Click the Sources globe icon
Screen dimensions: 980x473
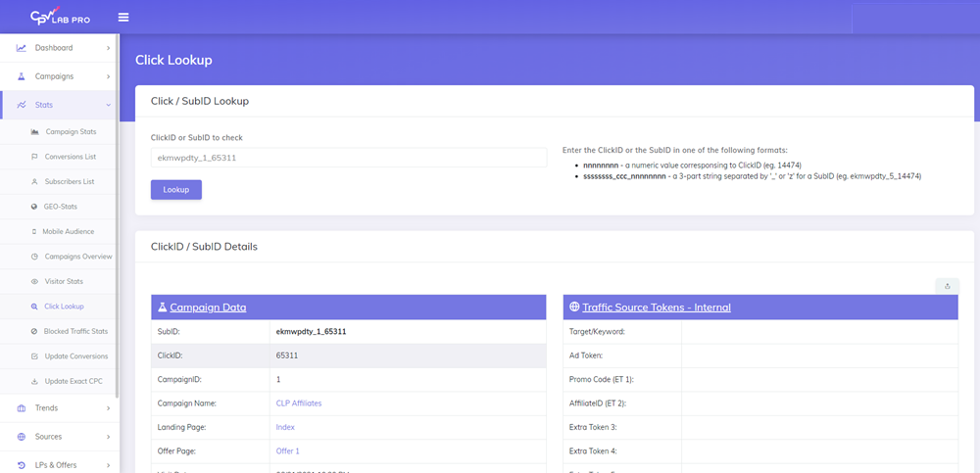pyautogui.click(x=22, y=437)
